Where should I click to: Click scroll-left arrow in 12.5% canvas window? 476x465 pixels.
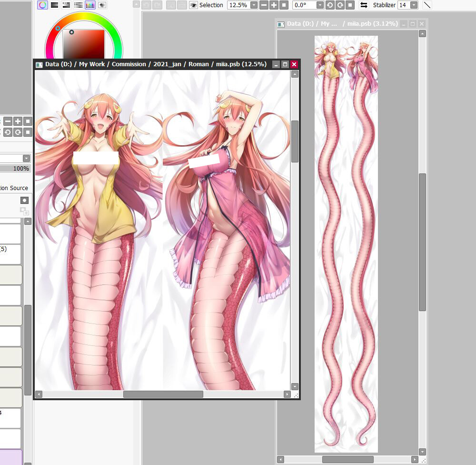click(x=39, y=394)
